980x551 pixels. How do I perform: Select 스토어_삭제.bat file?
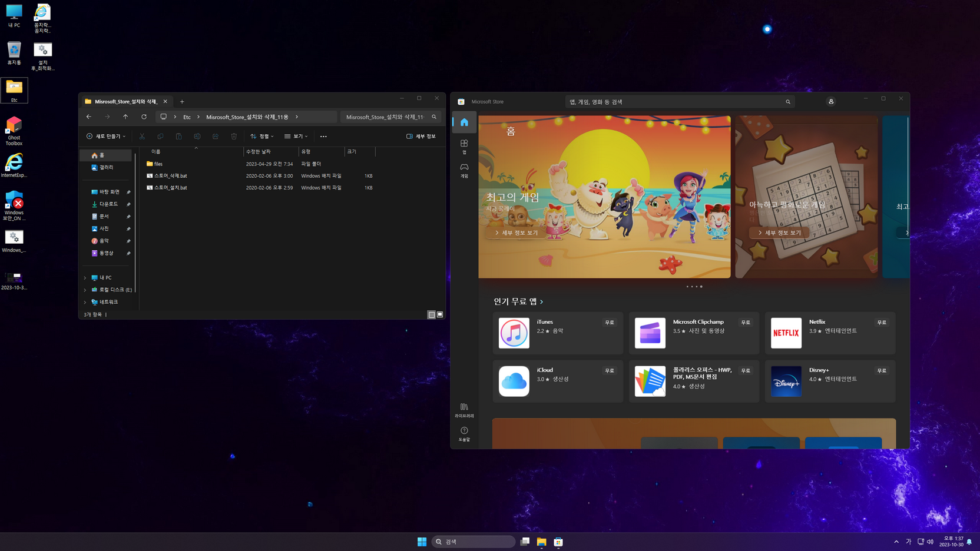coord(260,175)
